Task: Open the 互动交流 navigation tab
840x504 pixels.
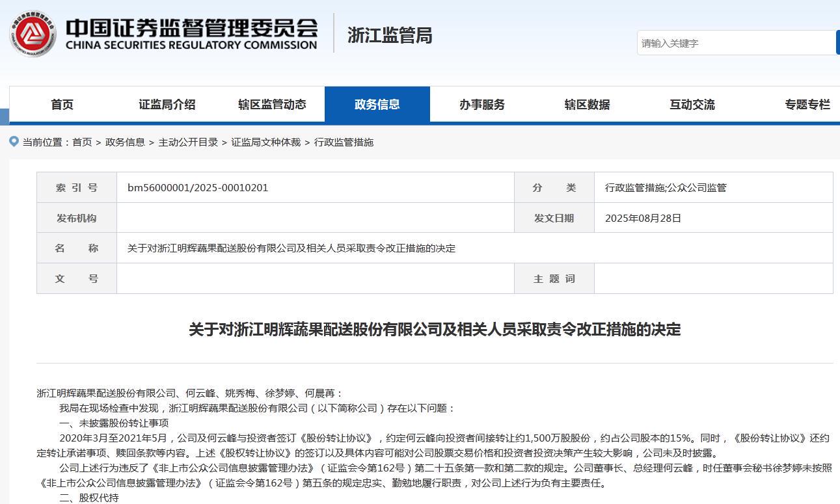Action: 692,104
